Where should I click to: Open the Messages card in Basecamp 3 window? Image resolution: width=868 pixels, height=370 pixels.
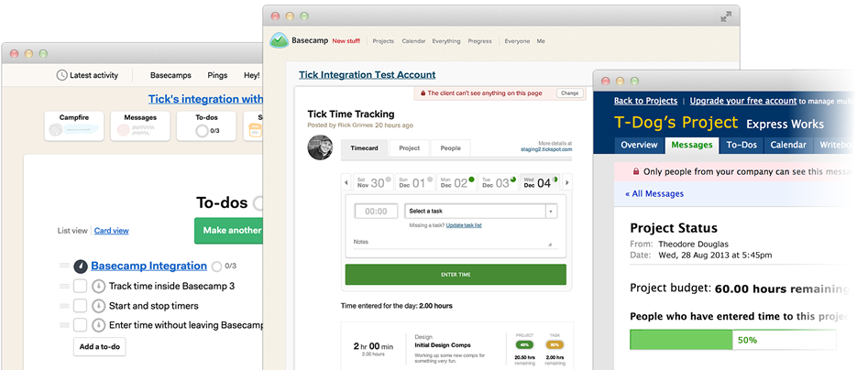[x=140, y=125]
